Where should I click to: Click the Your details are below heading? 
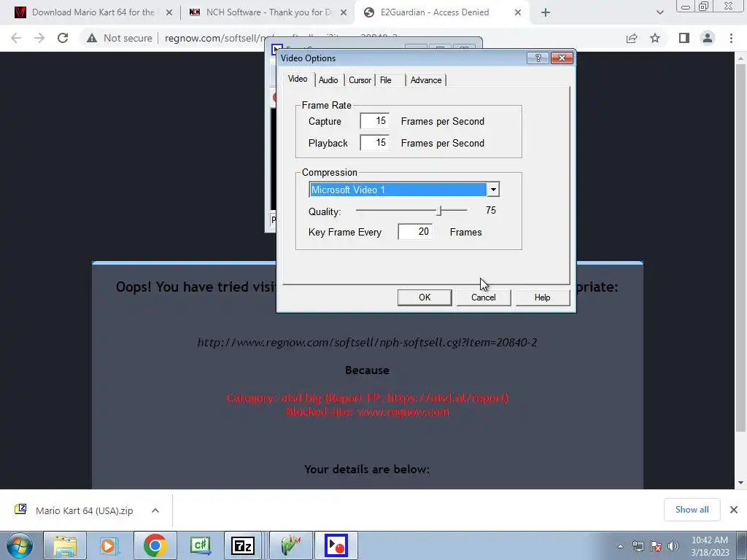point(367,469)
